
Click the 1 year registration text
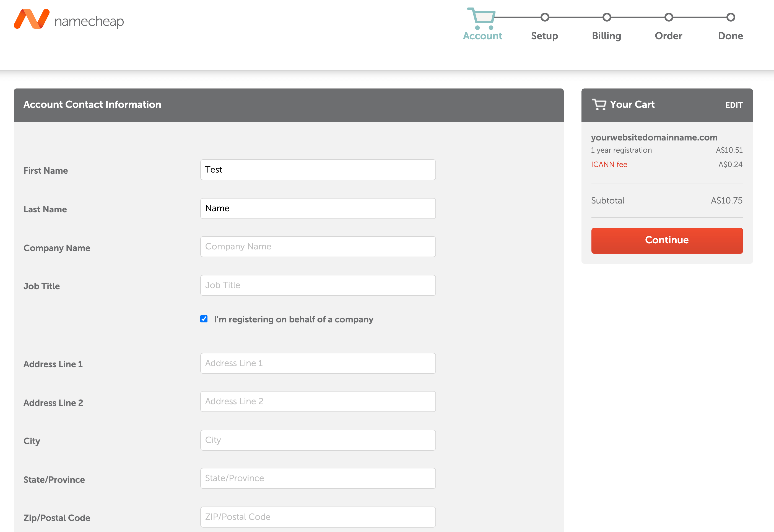(x=621, y=150)
